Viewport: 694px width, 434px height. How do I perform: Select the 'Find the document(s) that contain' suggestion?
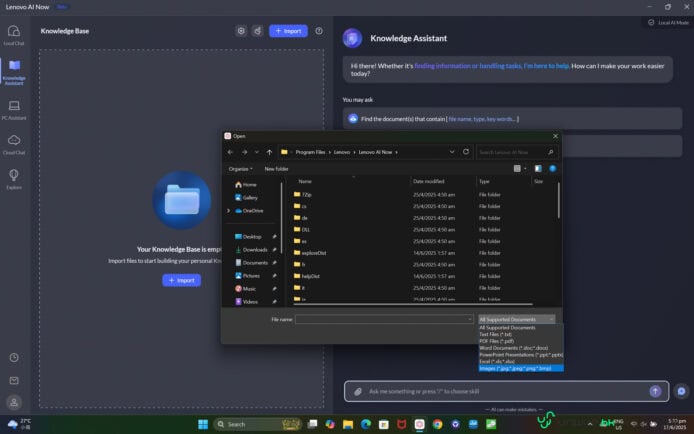click(512, 119)
